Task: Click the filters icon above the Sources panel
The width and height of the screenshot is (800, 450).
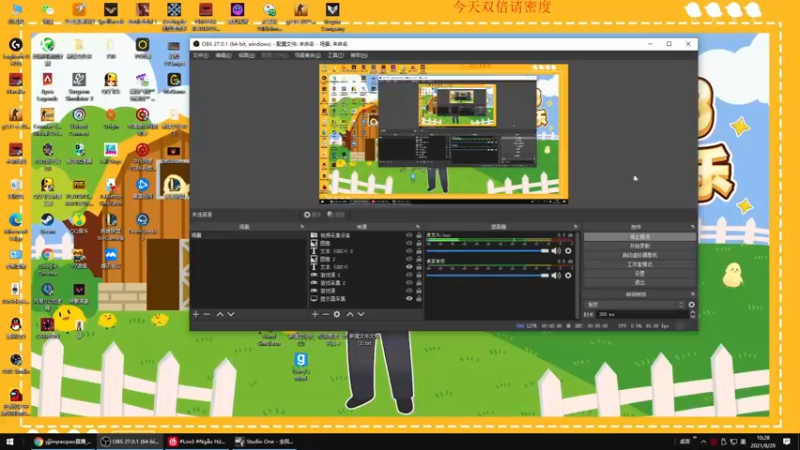Action: [336, 215]
